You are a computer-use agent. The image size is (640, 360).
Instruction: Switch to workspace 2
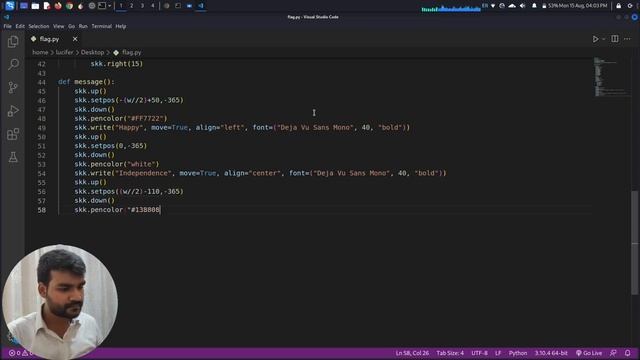pos(131,6)
